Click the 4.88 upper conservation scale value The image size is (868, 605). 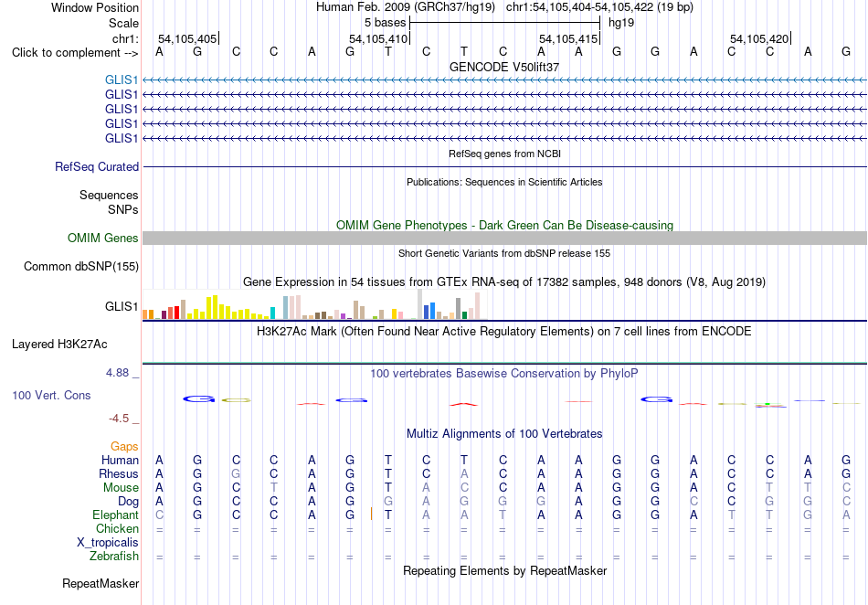pos(117,373)
